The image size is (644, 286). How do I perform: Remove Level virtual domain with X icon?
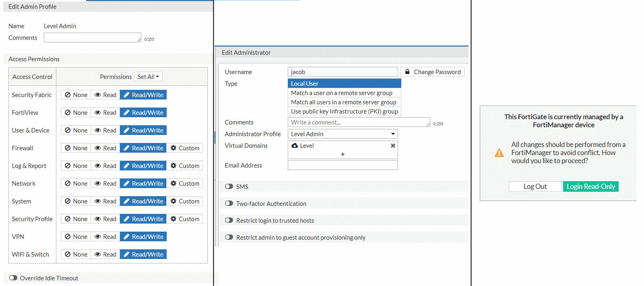pyautogui.click(x=393, y=145)
